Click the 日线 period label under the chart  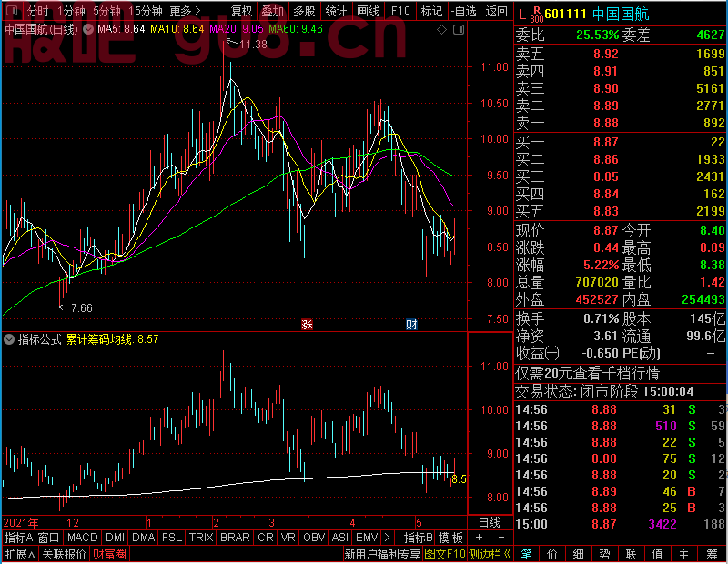coord(490,523)
